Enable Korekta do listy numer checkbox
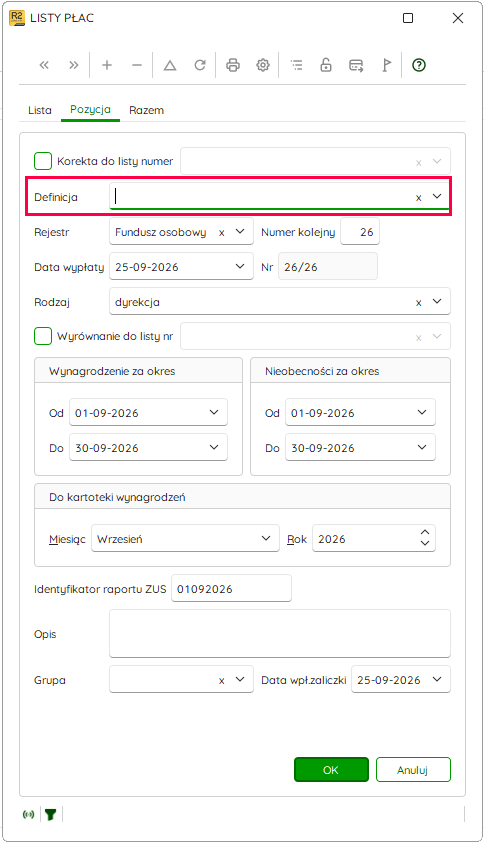484x845 pixels. coord(43,161)
